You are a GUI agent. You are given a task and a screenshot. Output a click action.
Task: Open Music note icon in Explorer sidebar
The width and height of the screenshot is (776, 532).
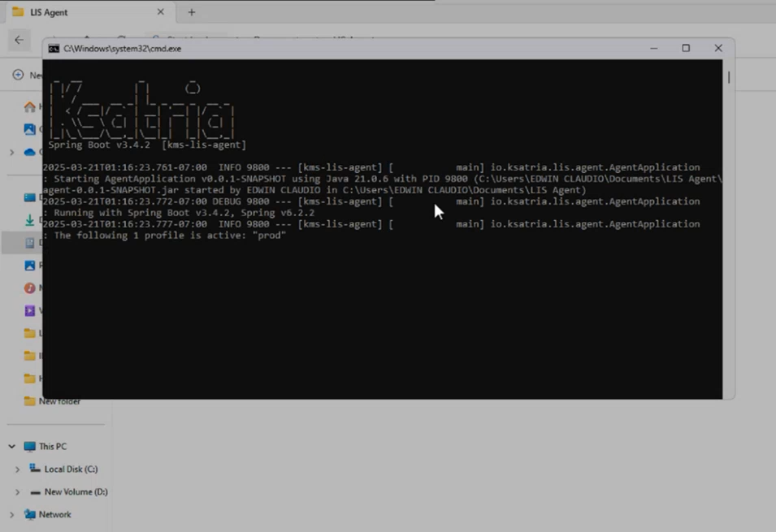point(30,288)
